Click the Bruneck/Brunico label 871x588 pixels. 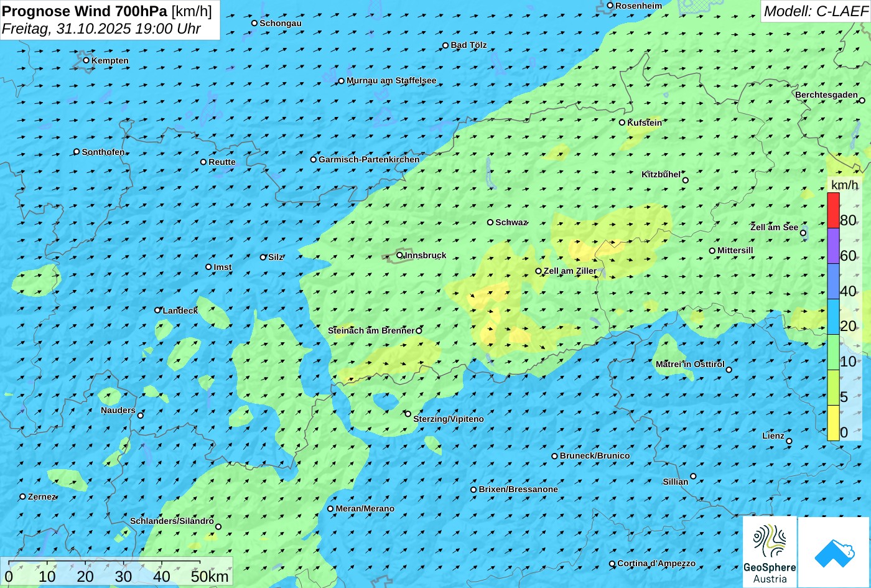pyautogui.click(x=595, y=455)
